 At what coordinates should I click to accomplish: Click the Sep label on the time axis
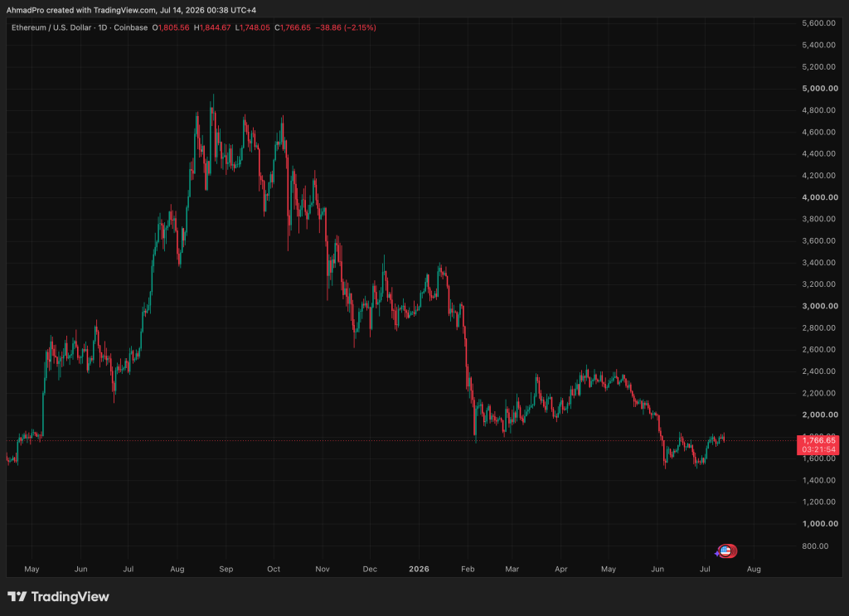(226, 569)
